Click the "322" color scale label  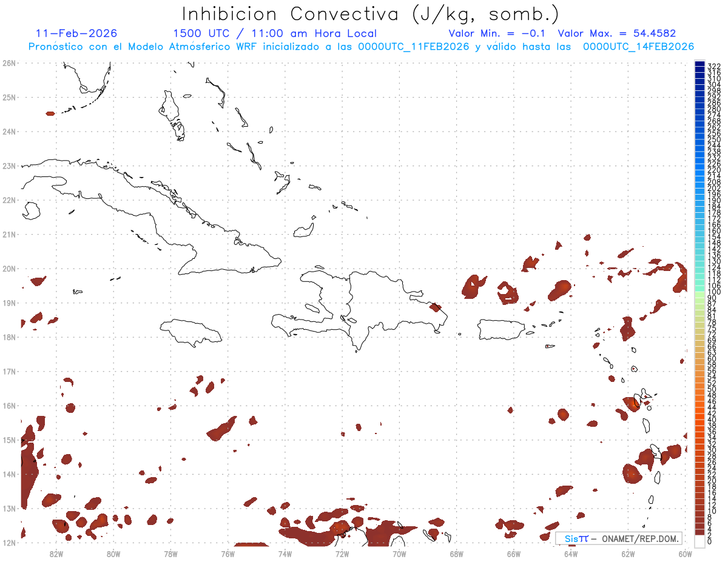714,65
